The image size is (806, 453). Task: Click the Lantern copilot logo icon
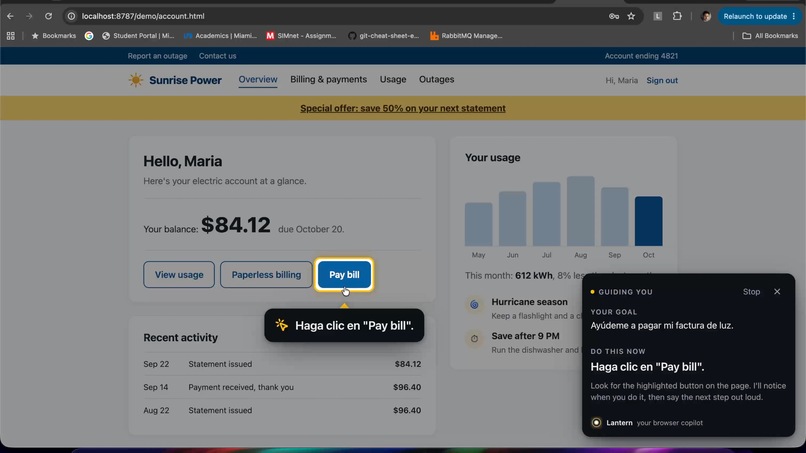tap(596, 423)
